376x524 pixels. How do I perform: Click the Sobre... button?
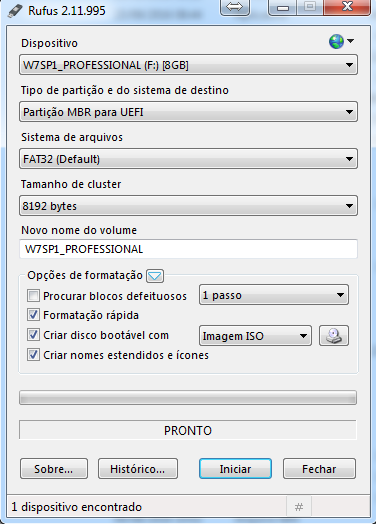[x=54, y=469]
